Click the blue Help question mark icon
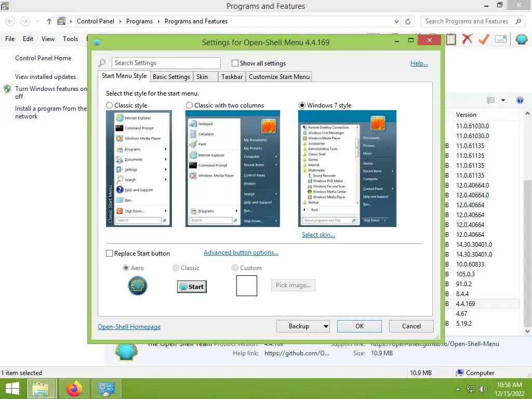The height and width of the screenshot is (399, 532). tap(520, 100)
